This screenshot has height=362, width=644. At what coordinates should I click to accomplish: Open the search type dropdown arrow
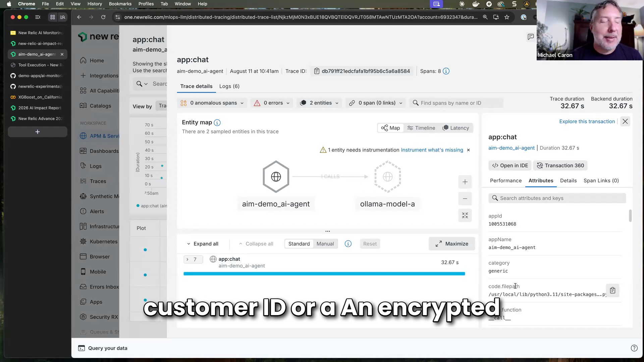click(x=146, y=84)
